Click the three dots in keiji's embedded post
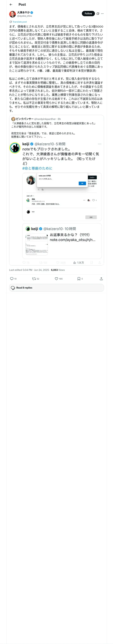 click(x=99, y=144)
